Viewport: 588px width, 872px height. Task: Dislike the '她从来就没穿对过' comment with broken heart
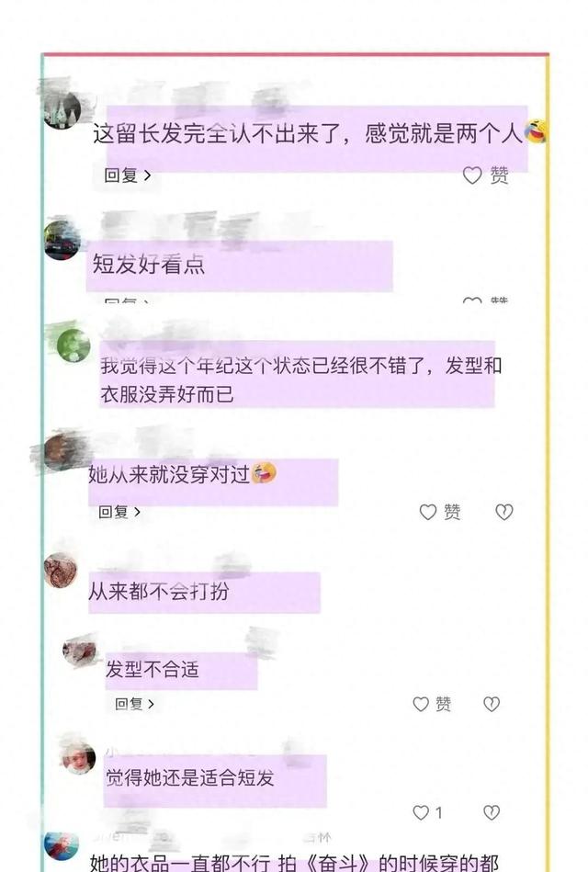[x=504, y=512]
